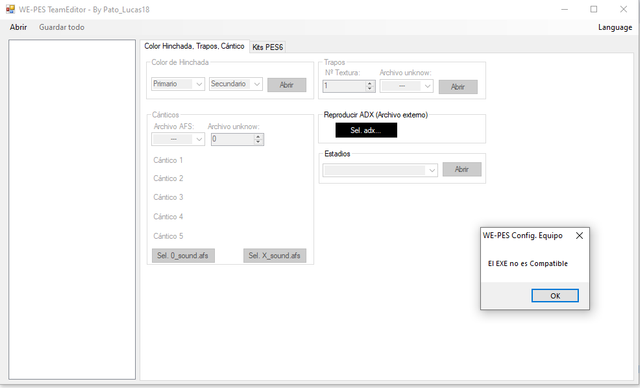Decrease the Nº Textura value with down arrow
This screenshot has width=640, height=388.
(370, 89)
